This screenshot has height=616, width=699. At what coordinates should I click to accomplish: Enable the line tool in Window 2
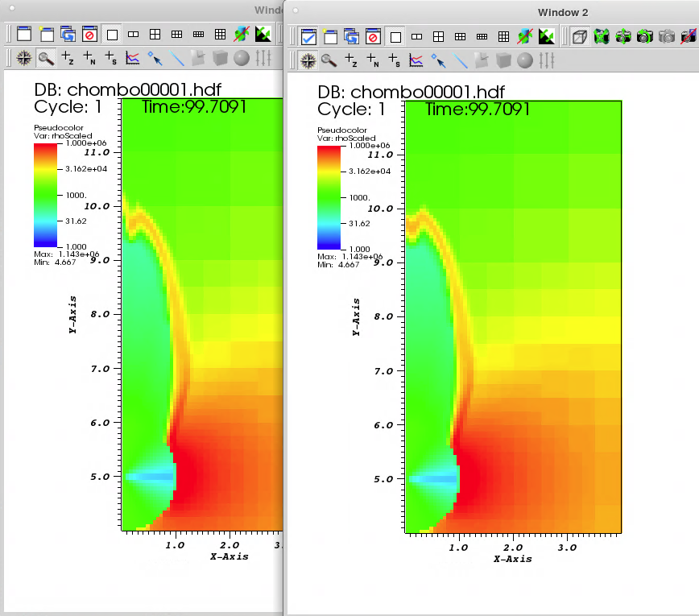click(460, 60)
